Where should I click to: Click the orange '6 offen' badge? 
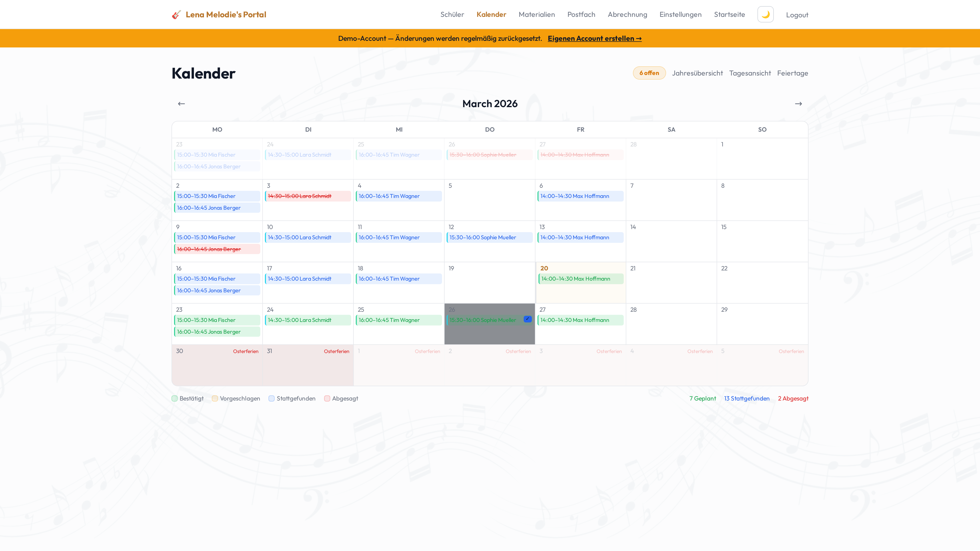tap(649, 73)
